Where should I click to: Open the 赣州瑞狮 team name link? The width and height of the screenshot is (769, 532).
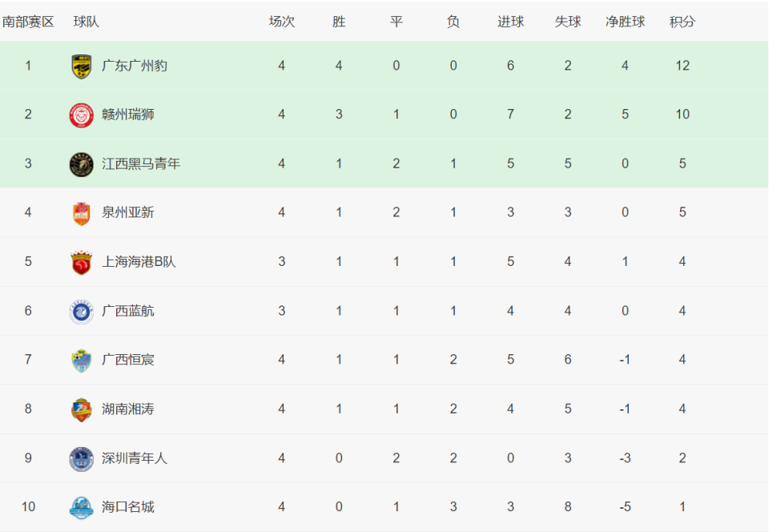tap(128, 115)
